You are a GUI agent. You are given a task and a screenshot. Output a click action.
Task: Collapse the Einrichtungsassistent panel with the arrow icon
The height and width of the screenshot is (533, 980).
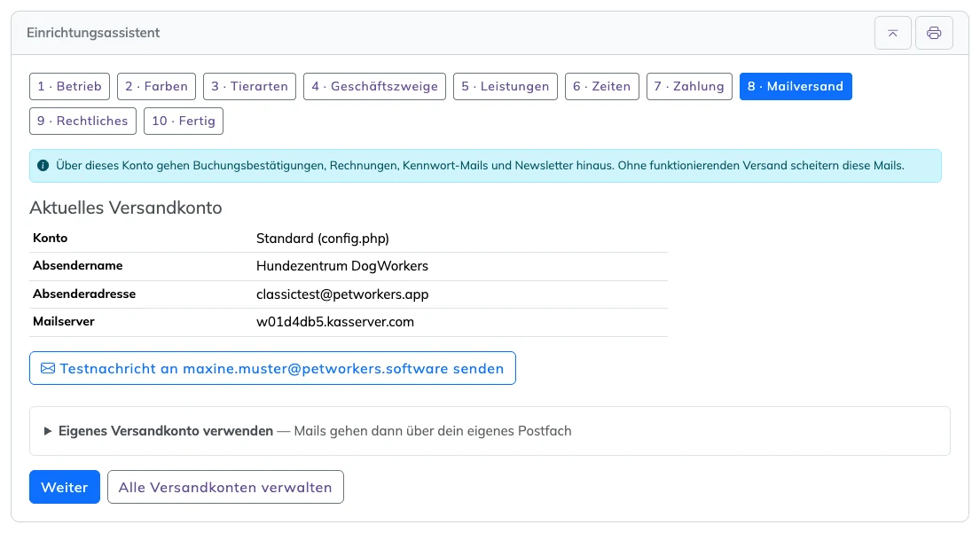[x=892, y=33]
